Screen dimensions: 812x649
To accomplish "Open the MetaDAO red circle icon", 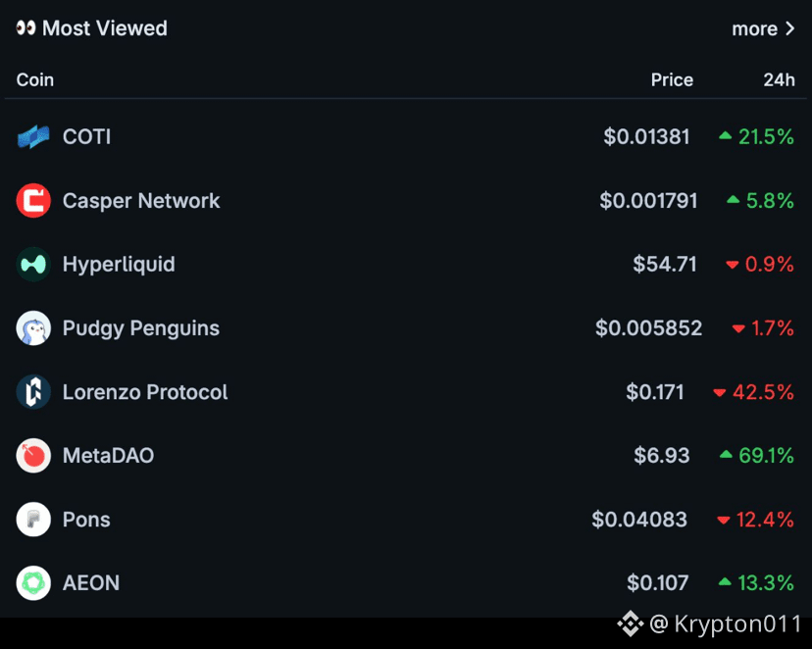I will click(x=33, y=456).
